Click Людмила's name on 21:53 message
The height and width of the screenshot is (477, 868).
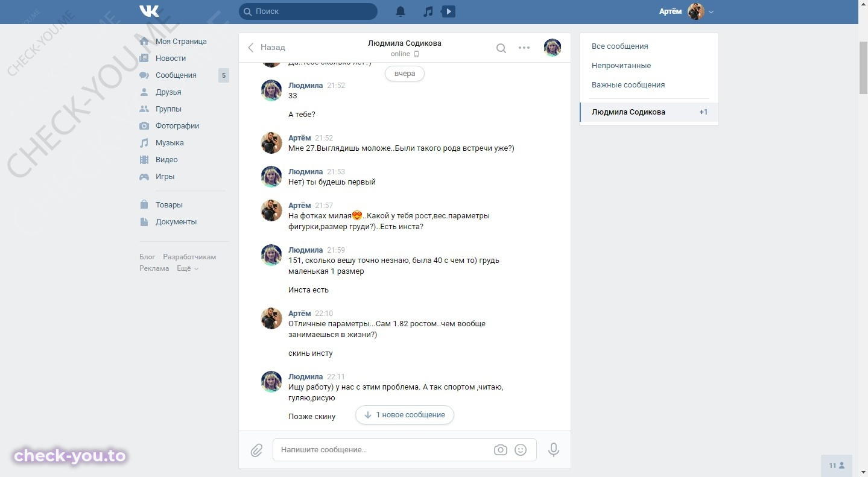305,172
